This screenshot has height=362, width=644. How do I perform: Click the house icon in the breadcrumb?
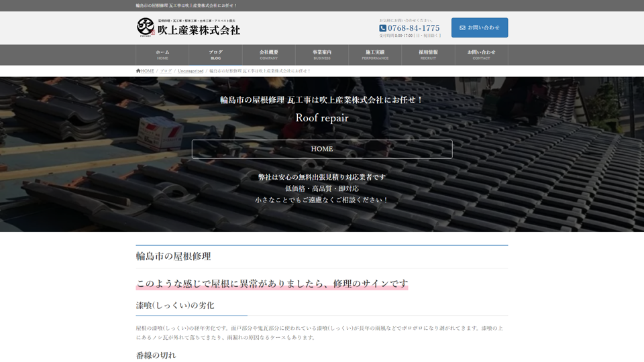(138, 71)
